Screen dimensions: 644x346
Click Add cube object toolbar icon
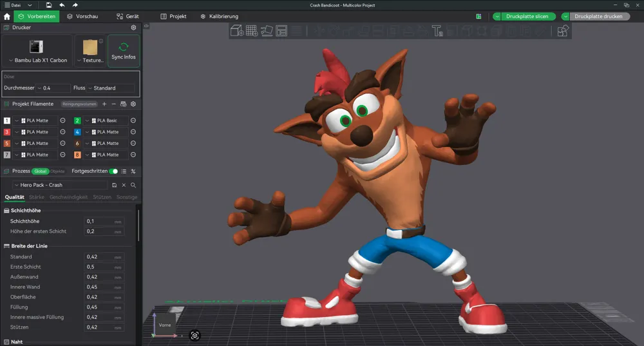point(237,31)
